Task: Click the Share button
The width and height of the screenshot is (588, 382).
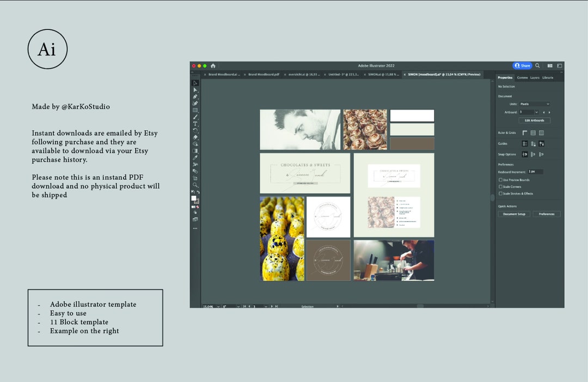Action: tap(522, 66)
